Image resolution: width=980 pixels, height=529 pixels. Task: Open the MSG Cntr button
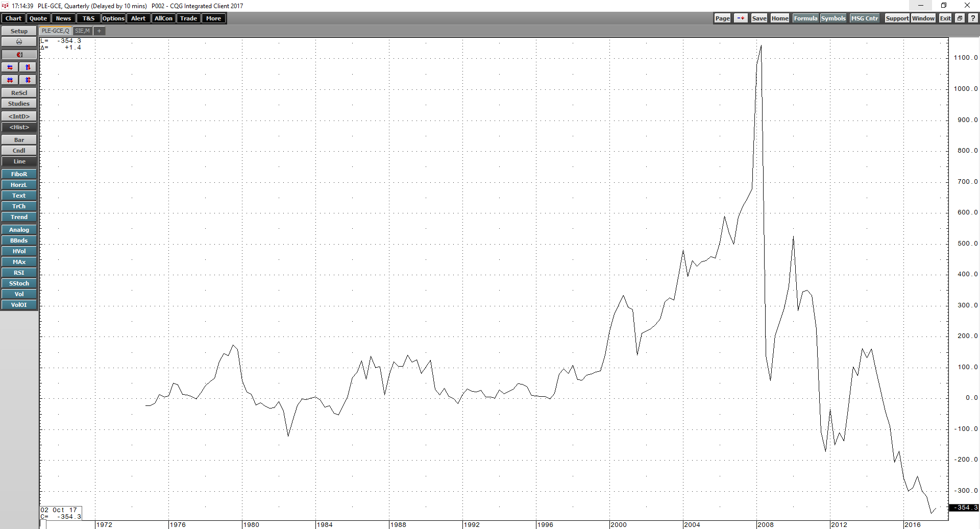coord(865,18)
